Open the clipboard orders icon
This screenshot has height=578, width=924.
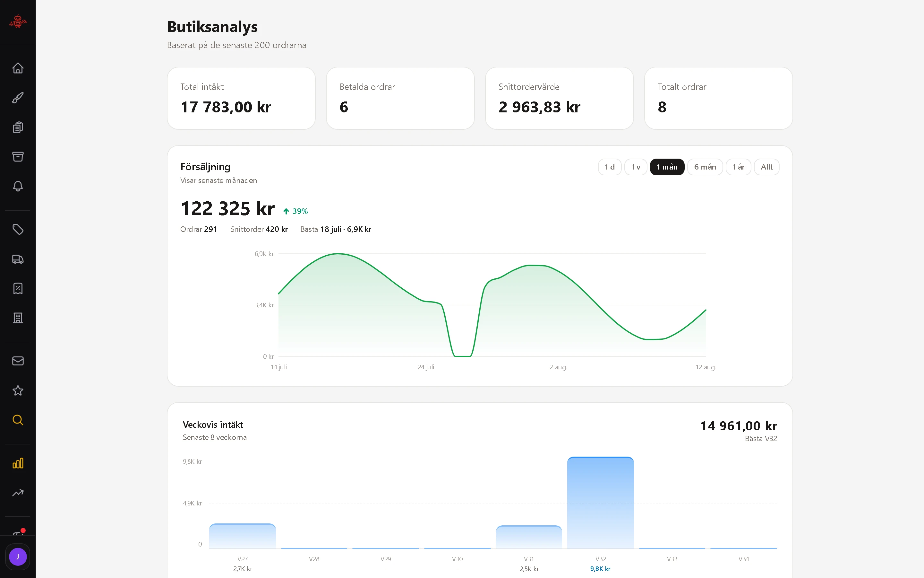point(18,127)
